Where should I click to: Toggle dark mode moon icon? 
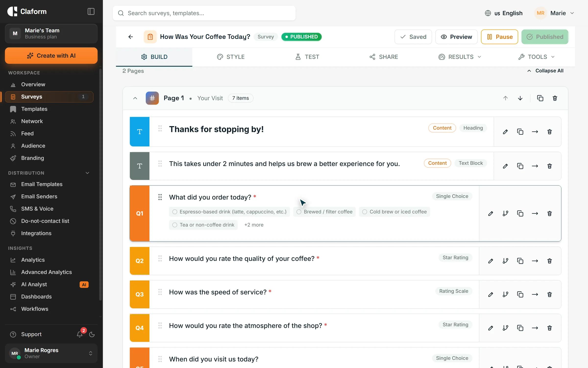(x=92, y=334)
